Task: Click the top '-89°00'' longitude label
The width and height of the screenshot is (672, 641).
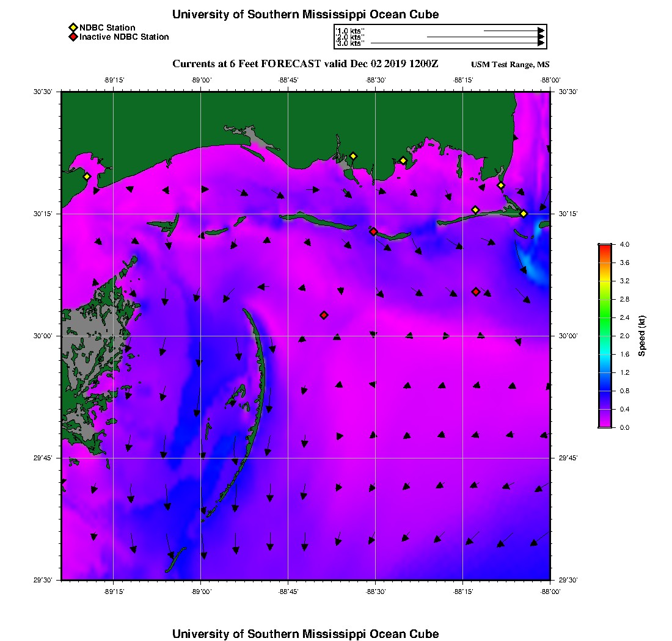Action: pos(201,80)
